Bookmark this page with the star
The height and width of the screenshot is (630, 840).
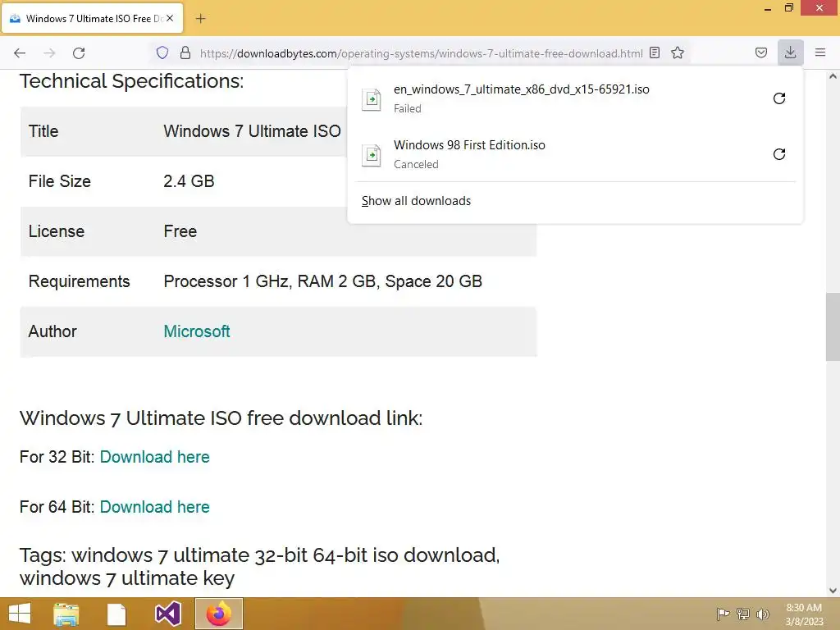pos(678,52)
